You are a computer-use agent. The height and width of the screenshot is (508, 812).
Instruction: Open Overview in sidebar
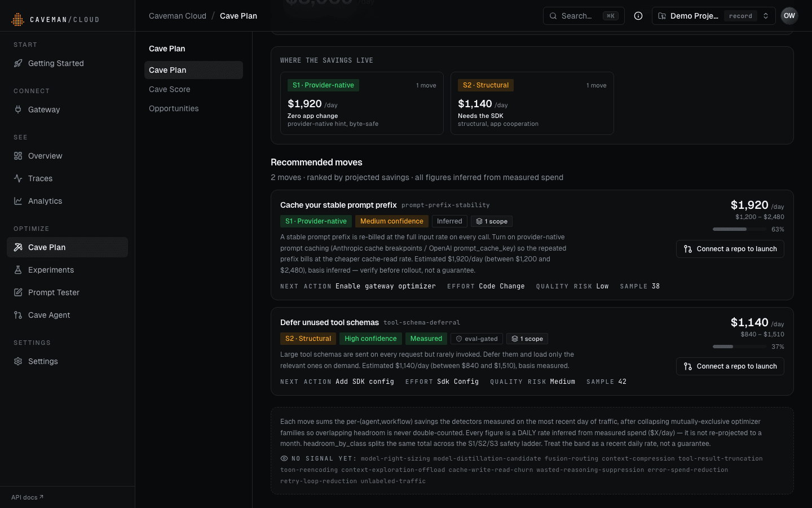(68, 156)
